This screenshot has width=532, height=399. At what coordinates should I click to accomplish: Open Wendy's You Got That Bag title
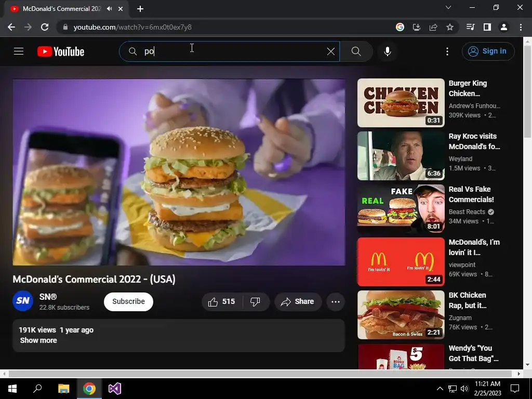474,353
